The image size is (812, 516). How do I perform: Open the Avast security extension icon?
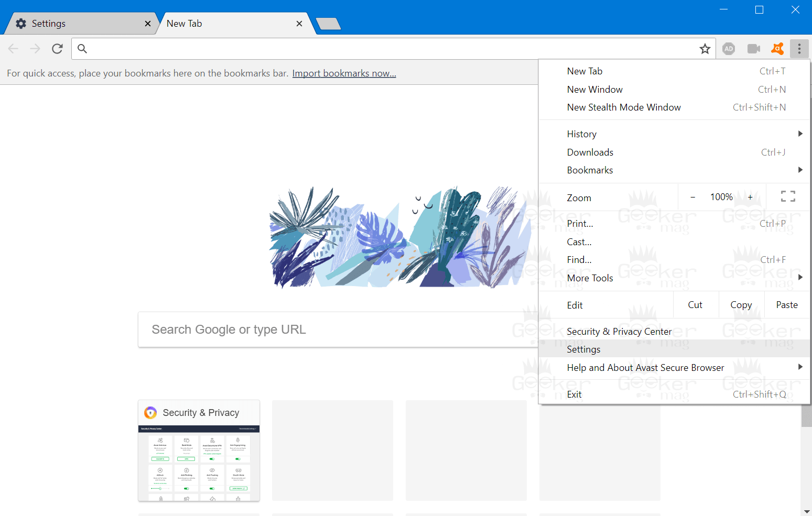pyautogui.click(x=777, y=49)
